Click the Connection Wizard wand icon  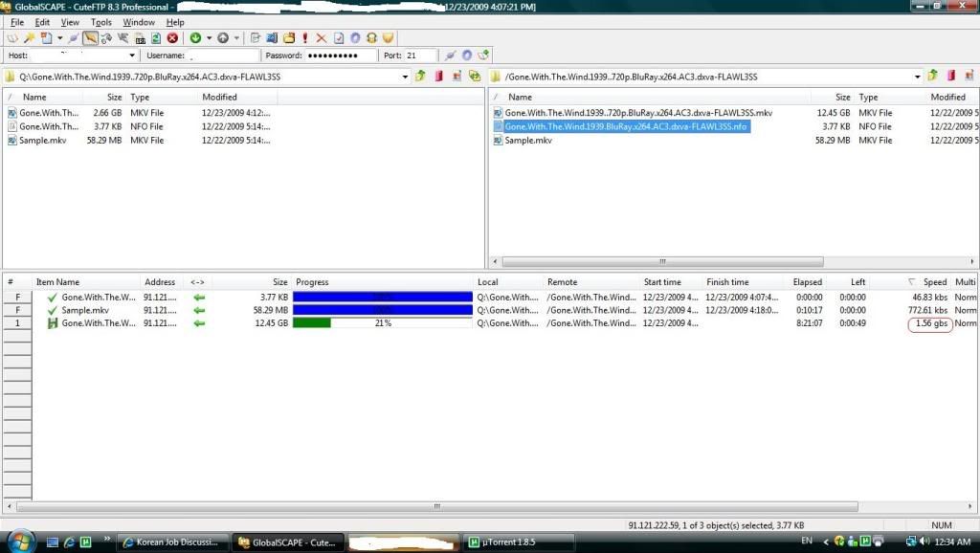pos(30,38)
